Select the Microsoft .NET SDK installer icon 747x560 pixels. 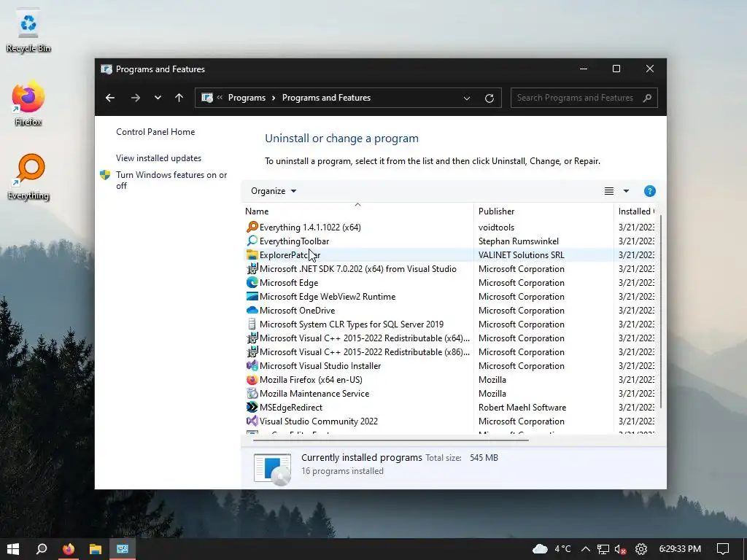252,268
